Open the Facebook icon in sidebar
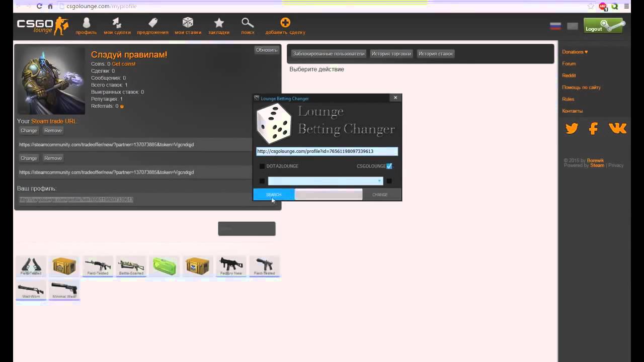This screenshot has height=362, width=644. tap(593, 129)
